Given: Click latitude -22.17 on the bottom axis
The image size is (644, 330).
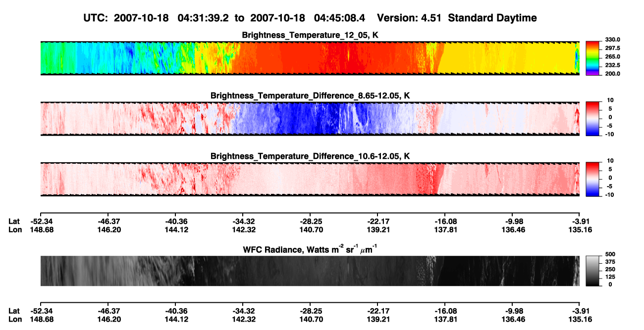Looking at the screenshot, I should 378,311.
